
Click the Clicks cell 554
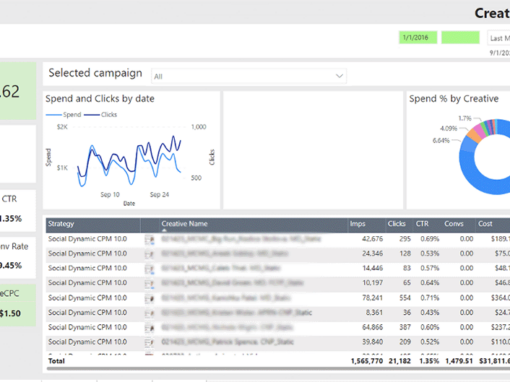point(405,298)
